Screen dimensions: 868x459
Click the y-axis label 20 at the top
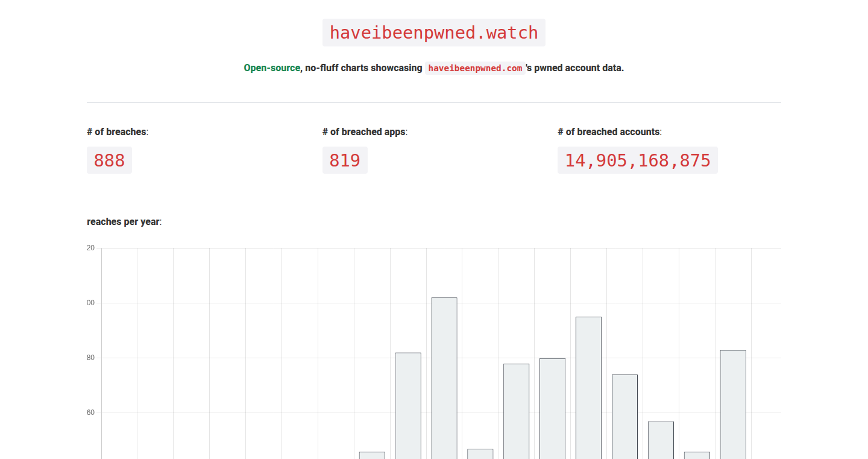pos(91,248)
